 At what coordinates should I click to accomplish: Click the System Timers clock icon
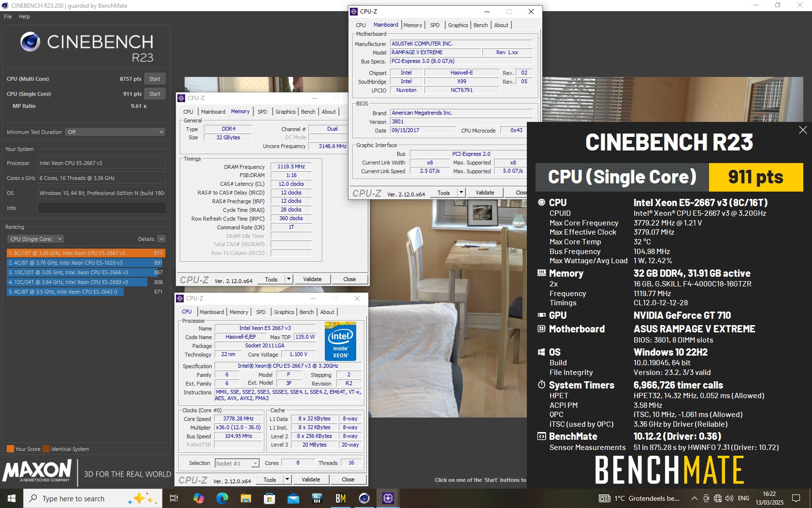pos(541,385)
